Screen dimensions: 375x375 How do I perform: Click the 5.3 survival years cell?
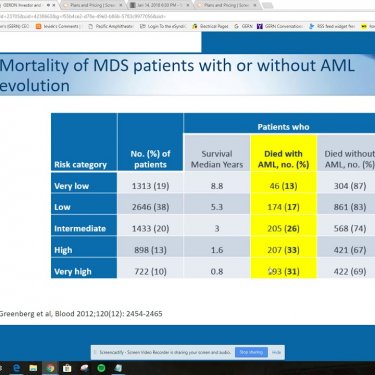tap(217, 204)
